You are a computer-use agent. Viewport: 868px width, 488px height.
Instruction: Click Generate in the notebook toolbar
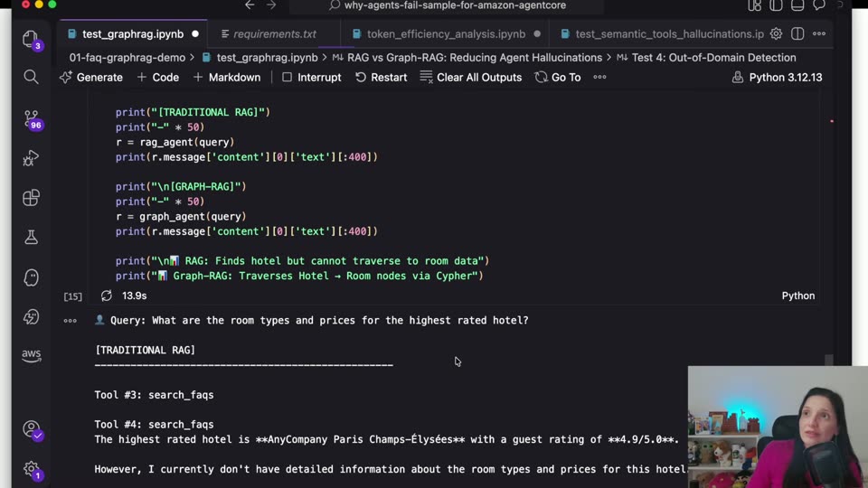tap(92, 78)
